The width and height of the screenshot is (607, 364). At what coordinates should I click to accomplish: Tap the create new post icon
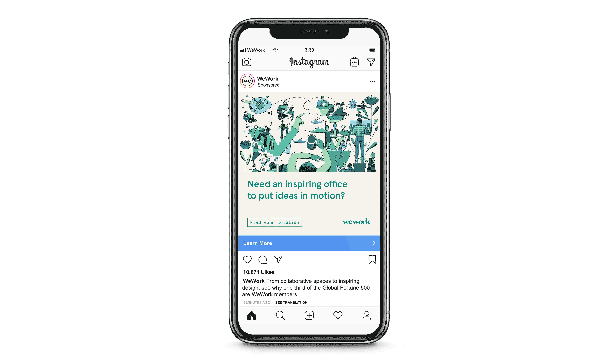(310, 315)
